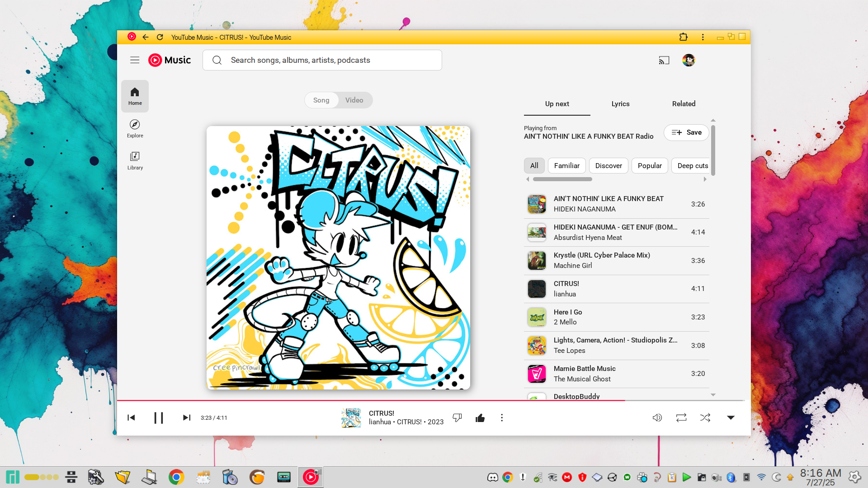Toggle shuffle queue
The image size is (868, 488).
point(705,418)
